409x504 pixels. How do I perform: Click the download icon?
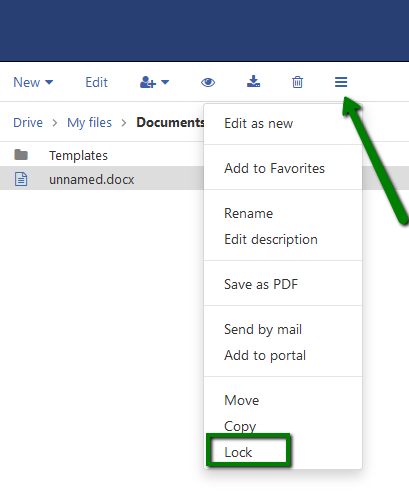tap(253, 82)
